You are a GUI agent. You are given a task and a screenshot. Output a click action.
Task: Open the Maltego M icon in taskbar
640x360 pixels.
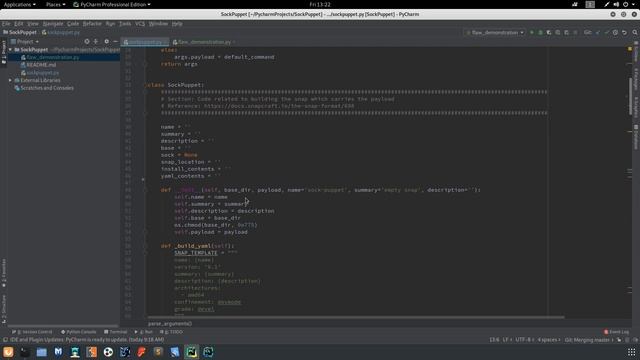(x=58, y=352)
